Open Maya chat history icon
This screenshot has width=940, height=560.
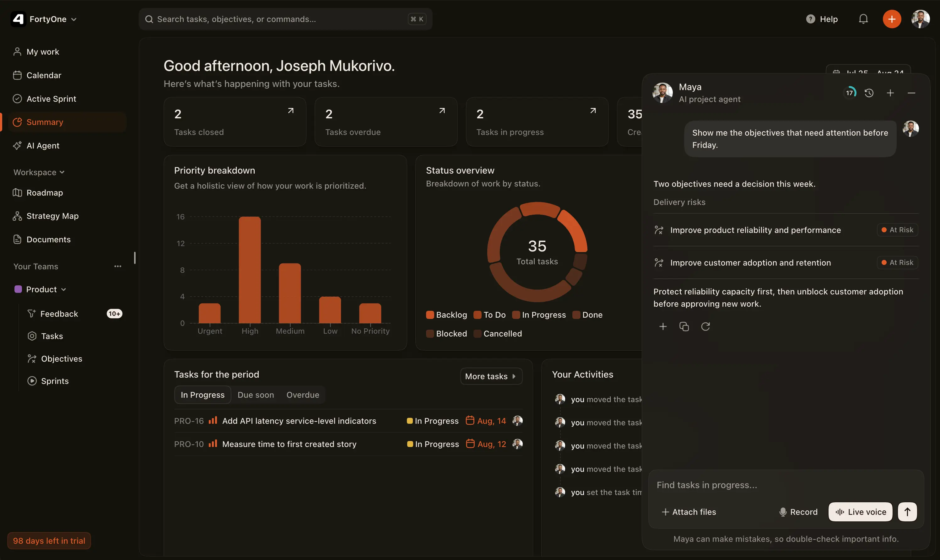click(869, 93)
